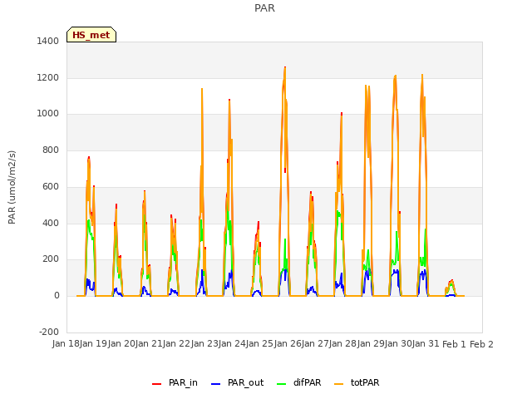The width and height of the screenshot is (532, 399).
Task: Click the small totPAR peak near Feb 1
Action: [x=451, y=281]
